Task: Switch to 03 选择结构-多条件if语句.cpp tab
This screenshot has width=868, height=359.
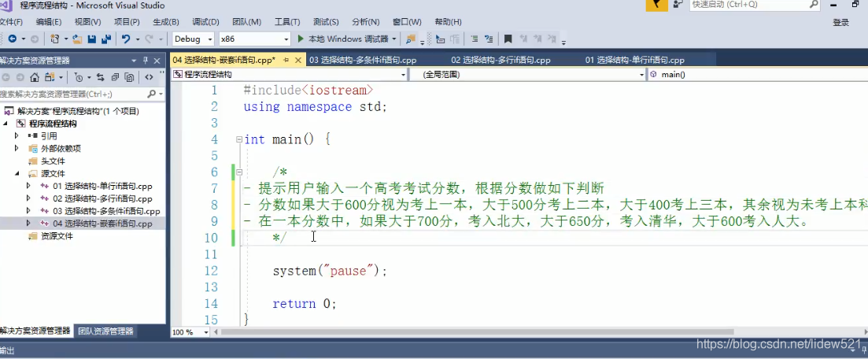Action: (x=363, y=60)
